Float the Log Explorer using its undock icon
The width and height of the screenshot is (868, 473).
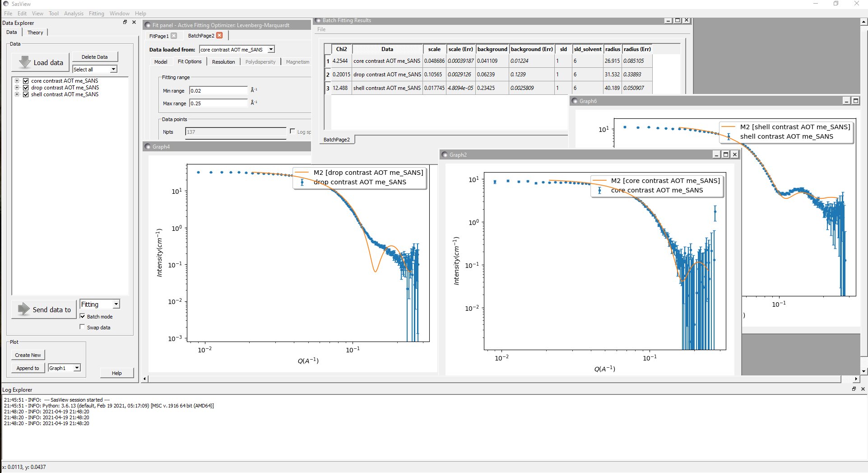pos(854,389)
